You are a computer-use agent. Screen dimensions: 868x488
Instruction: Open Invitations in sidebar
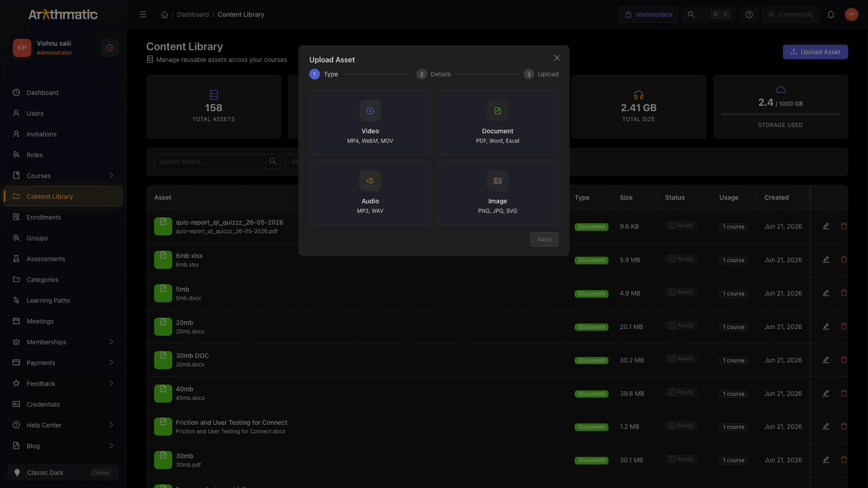click(63, 134)
